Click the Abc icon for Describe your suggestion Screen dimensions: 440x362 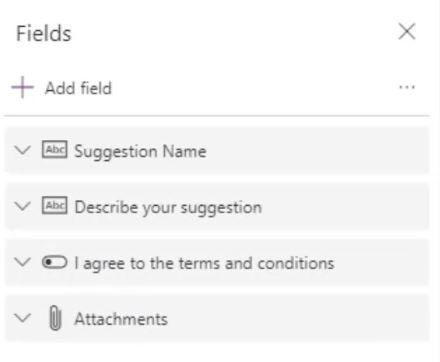pos(55,205)
